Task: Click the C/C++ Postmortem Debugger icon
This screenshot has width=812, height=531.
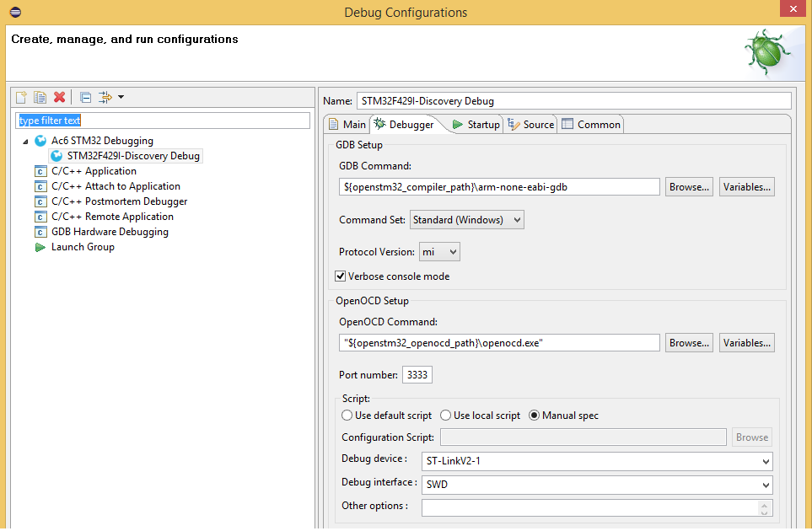Action: pyautogui.click(x=40, y=201)
